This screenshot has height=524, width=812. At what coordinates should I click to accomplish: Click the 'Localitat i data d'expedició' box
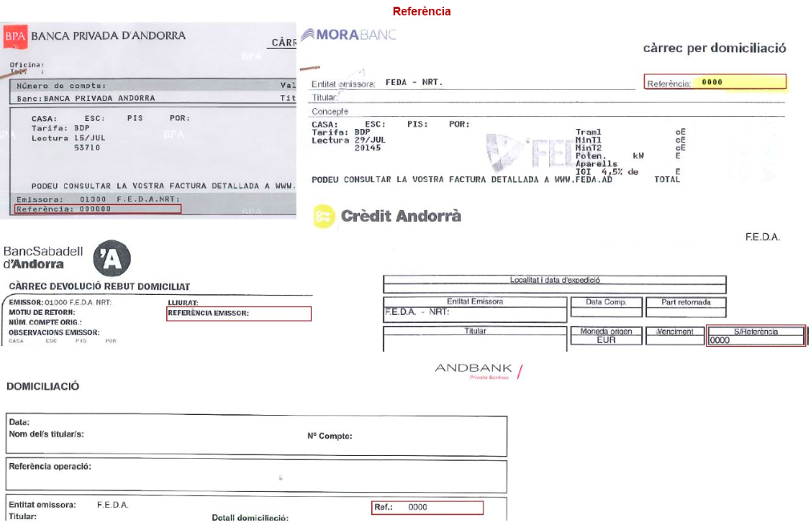tap(554, 284)
